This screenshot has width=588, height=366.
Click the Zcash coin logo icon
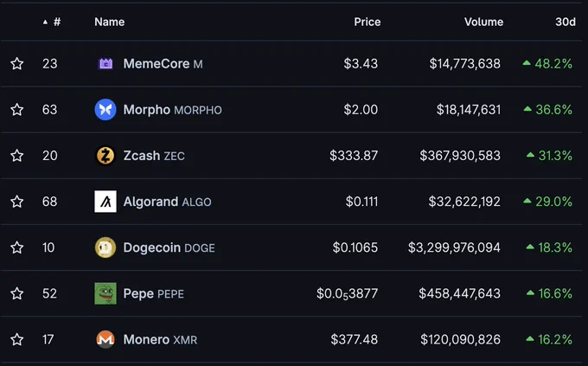point(105,156)
